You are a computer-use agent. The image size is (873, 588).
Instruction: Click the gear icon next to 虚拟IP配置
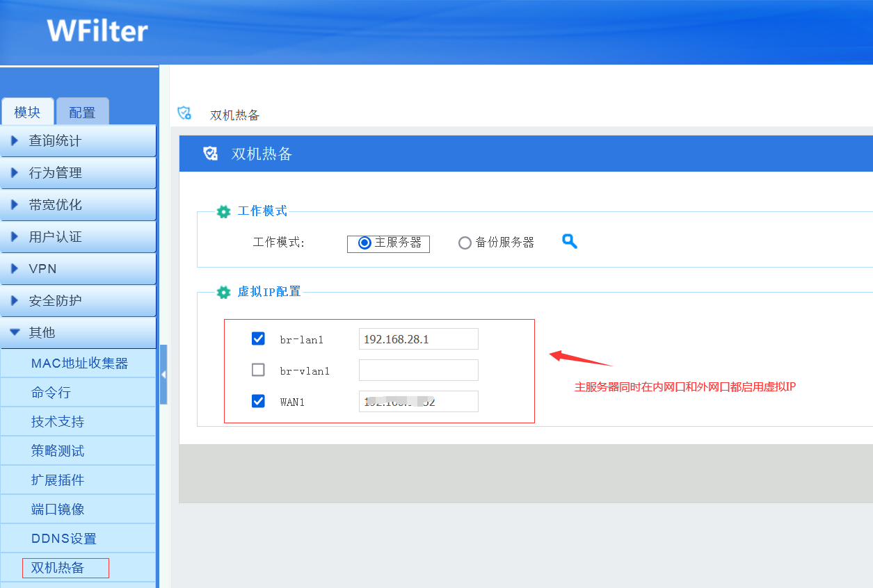[223, 292]
